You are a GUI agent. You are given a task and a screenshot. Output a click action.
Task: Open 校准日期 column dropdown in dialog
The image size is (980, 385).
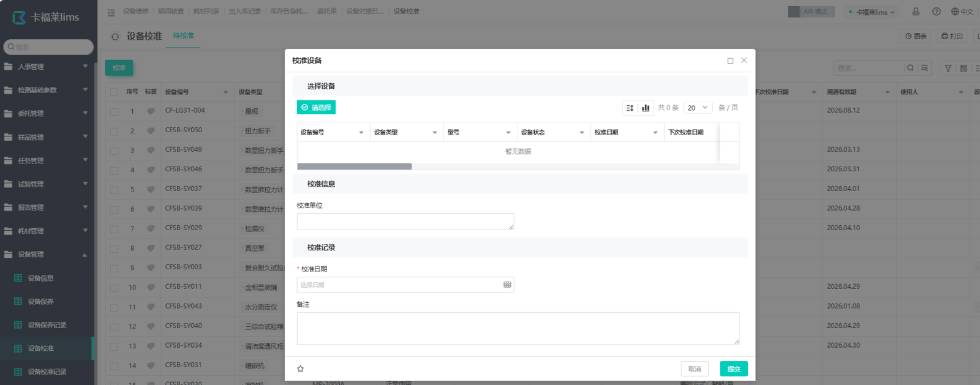655,132
